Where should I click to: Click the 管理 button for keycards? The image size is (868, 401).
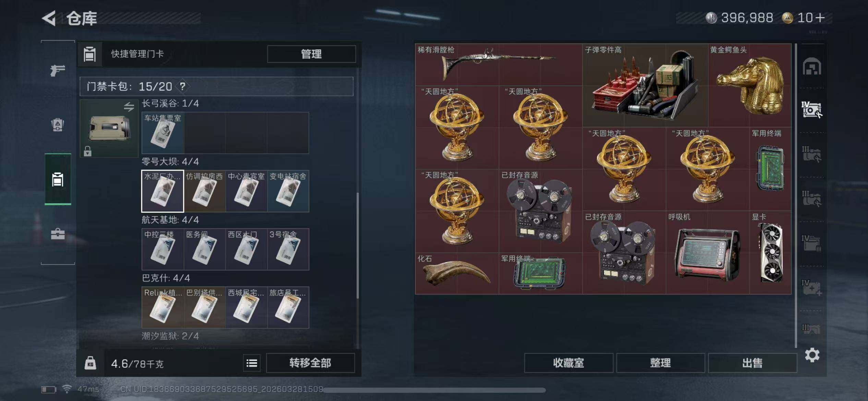[311, 54]
